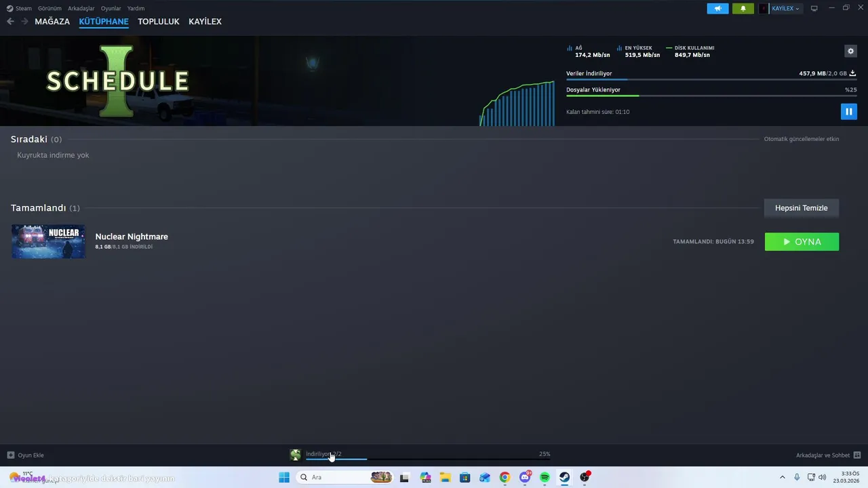Click the back navigation arrow
Screen dimensions: 868x488
pos(10,22)
